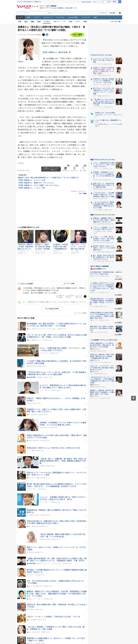This screenshot has width=138, height=644.
Task: Share the article on Facebook
Action: 47,35
